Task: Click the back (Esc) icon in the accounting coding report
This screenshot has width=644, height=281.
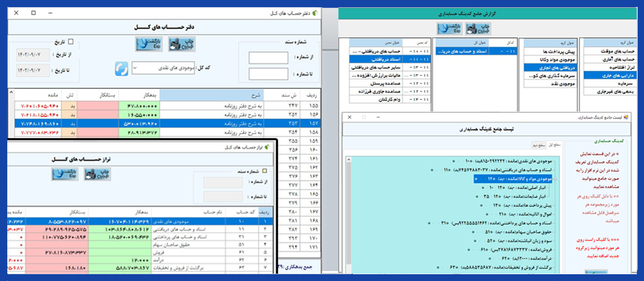Action: pos(451,29)
